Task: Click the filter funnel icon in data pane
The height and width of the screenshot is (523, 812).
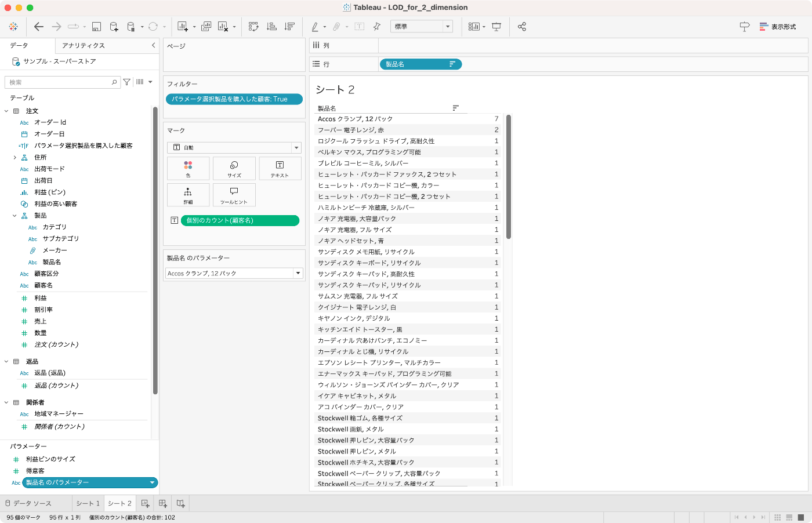Action: (126, 82)
